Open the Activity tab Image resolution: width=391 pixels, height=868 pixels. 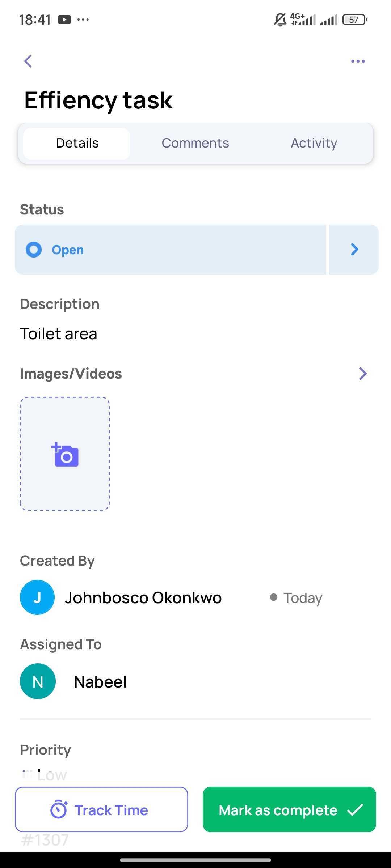click(x=314, y=143)
